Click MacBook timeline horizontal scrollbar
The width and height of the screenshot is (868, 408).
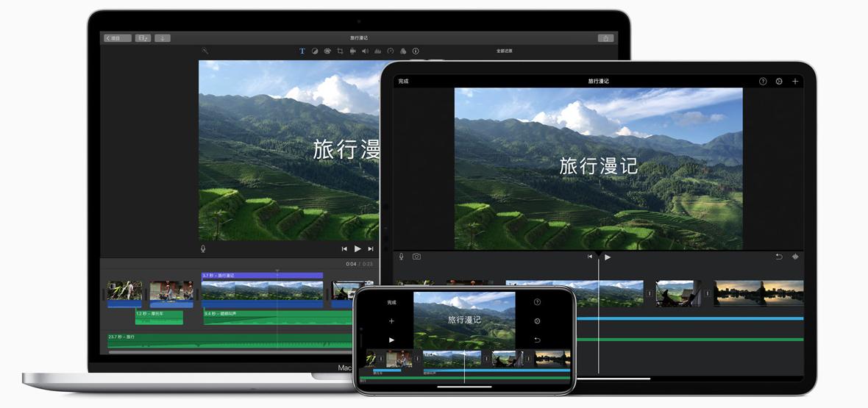coord(231,352)
